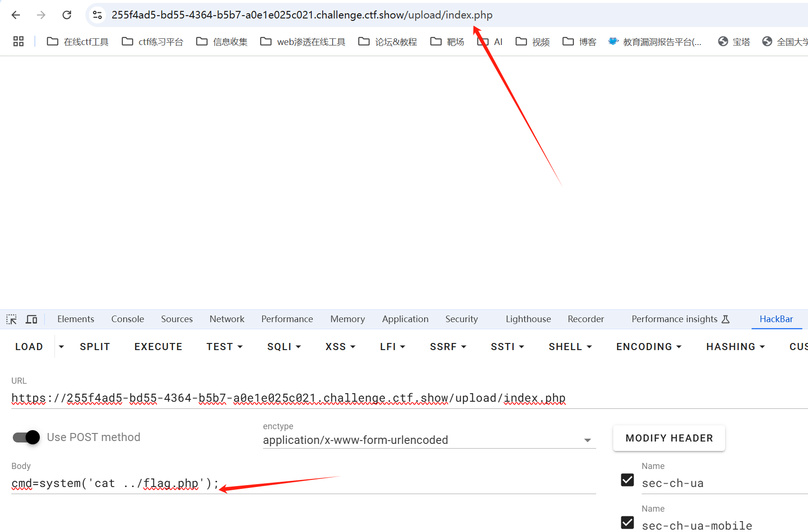
Task: Toggle the Use POST method switch
Action: coord(26,437)
